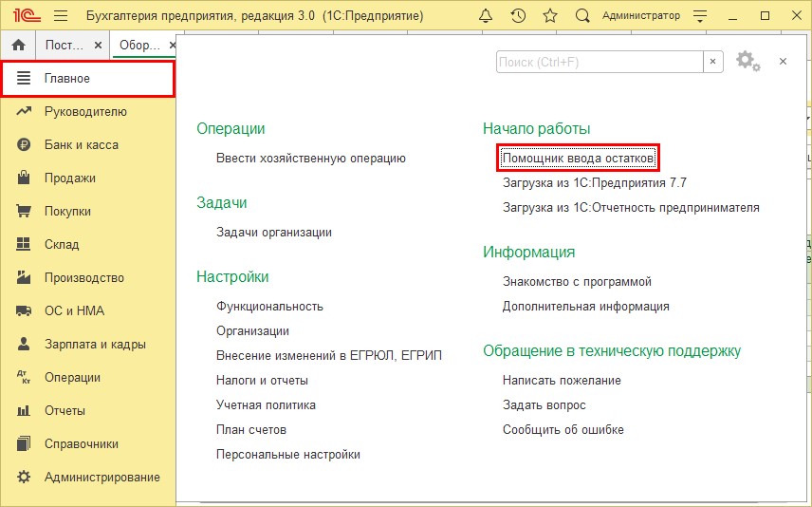This screenshot has height=507, width=812.
Task: Click the Отчеты bar chart icon
Action: tap(24, 410)
